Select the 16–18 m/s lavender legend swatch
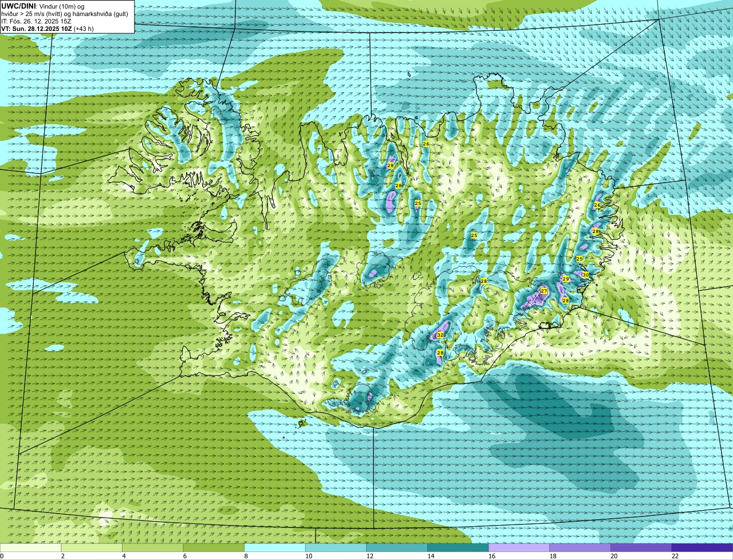This screenshot has height=560, width=733. [519, 547]
